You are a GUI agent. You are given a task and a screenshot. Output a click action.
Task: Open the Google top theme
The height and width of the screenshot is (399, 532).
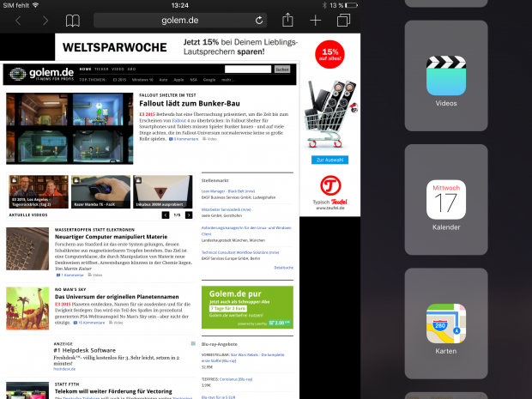click(209, 80)
